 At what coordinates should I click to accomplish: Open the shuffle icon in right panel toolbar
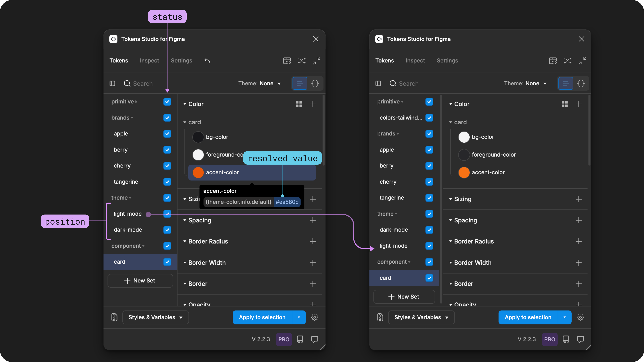coord(567,61)
